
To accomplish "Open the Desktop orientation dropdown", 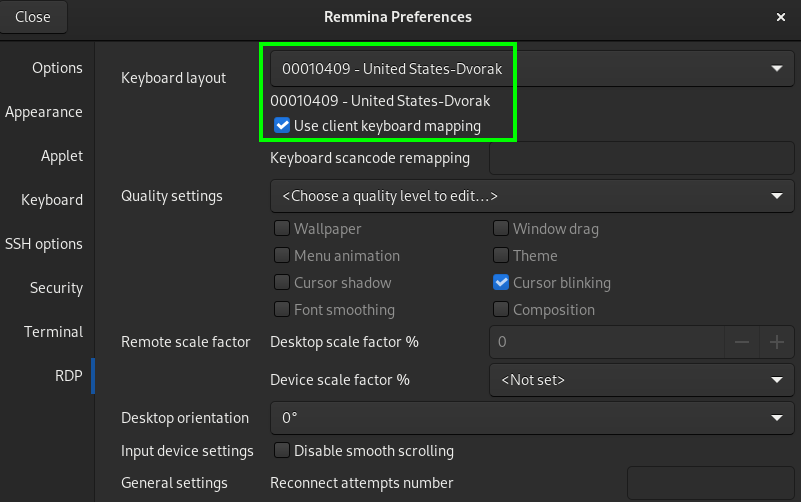I will tap(532, 418).
